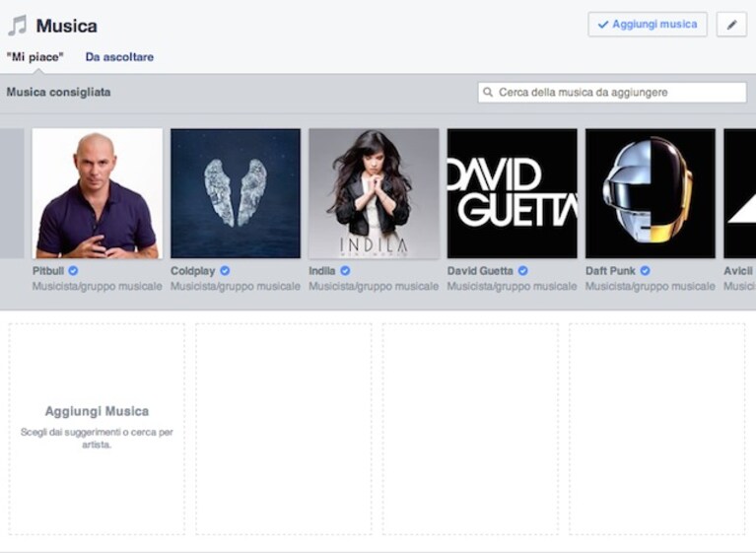The height and width of the screenshot is (553, 756).
Task: Click Musicista/gruppo musicale under Daft Punk
Action: click(x=651, y=287)
